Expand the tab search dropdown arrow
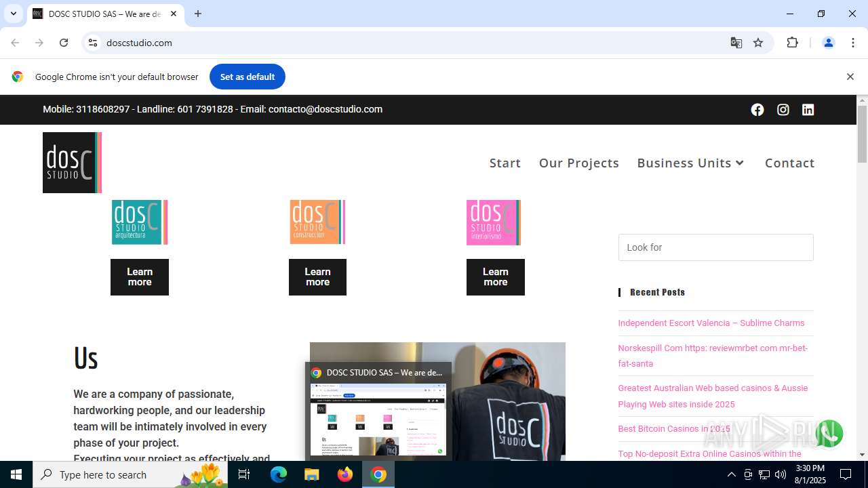This screenshot has height=488, width=868. coord(13,14)
